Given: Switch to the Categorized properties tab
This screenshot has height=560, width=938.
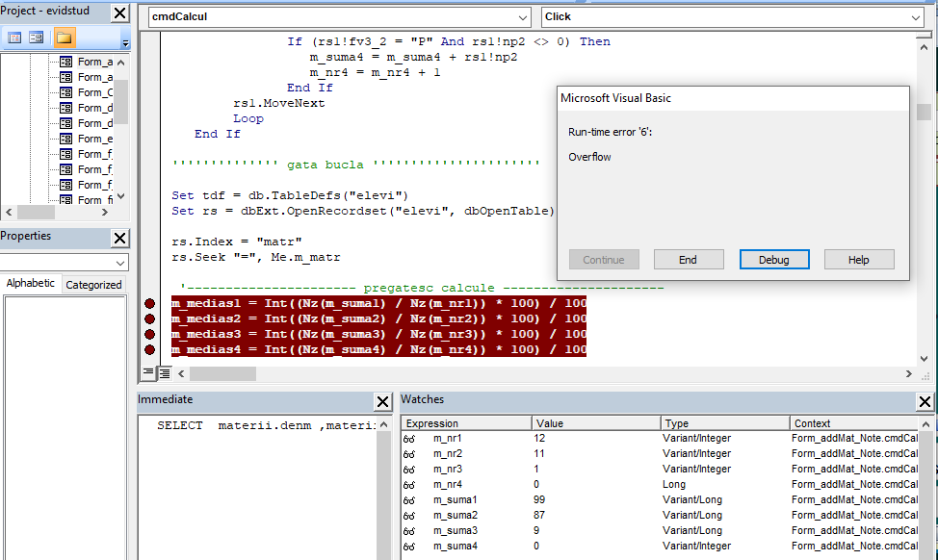Looking at the screenshot, I should tap(93, 285).
